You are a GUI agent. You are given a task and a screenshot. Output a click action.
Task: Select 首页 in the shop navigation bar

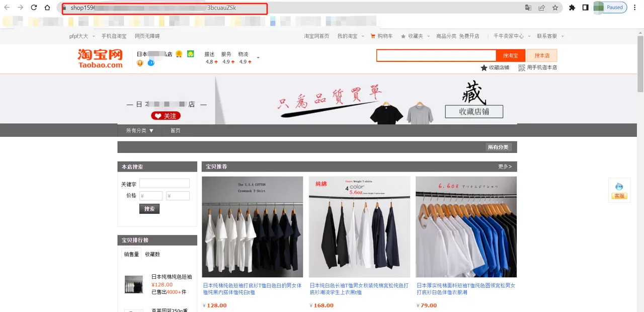pyautogui.click(x=175, y=130)
